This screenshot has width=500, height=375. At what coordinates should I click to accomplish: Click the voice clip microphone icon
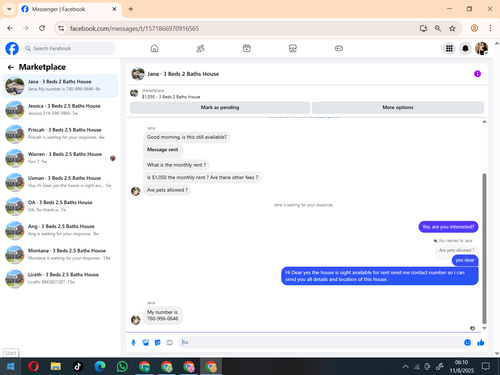(133, 342)
